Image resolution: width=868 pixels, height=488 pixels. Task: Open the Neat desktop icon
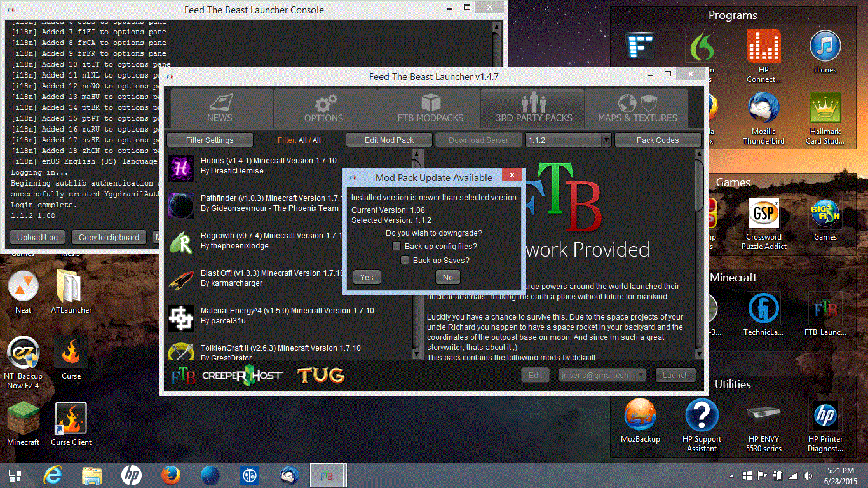pos(24,292)
